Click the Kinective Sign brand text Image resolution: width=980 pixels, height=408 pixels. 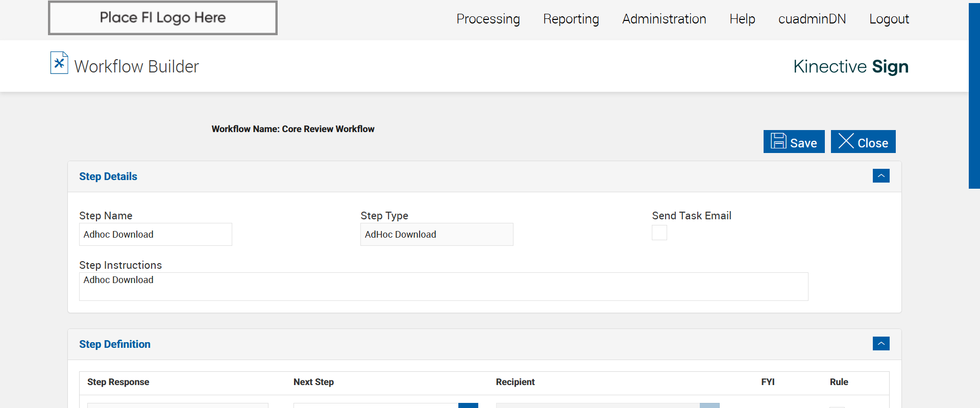coord(851,66)
